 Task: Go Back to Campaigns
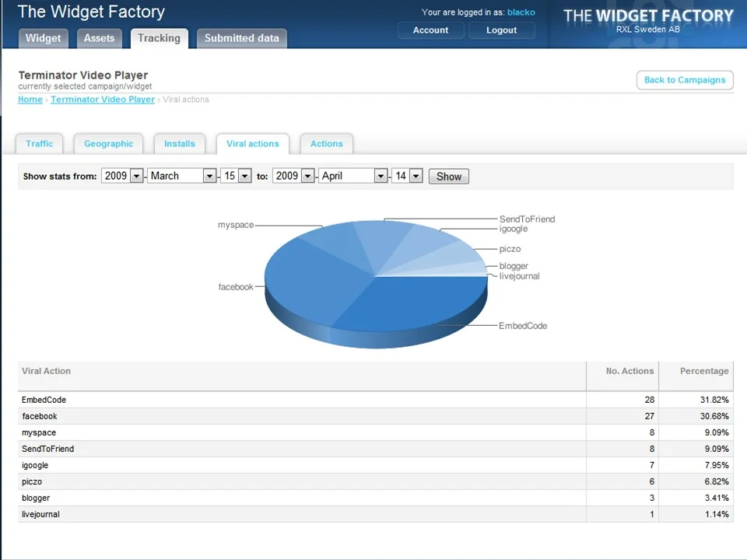point(685,80)
